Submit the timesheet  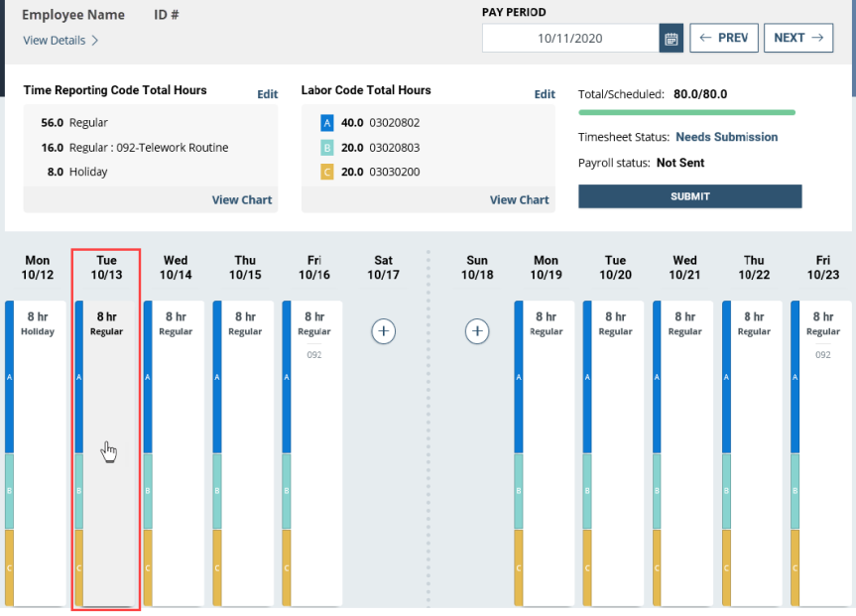click(689, 196)
